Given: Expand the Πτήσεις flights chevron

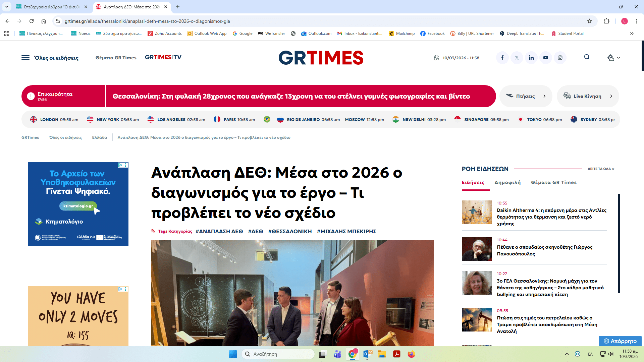Looking at the screenshot, I should tap(544, 96).
